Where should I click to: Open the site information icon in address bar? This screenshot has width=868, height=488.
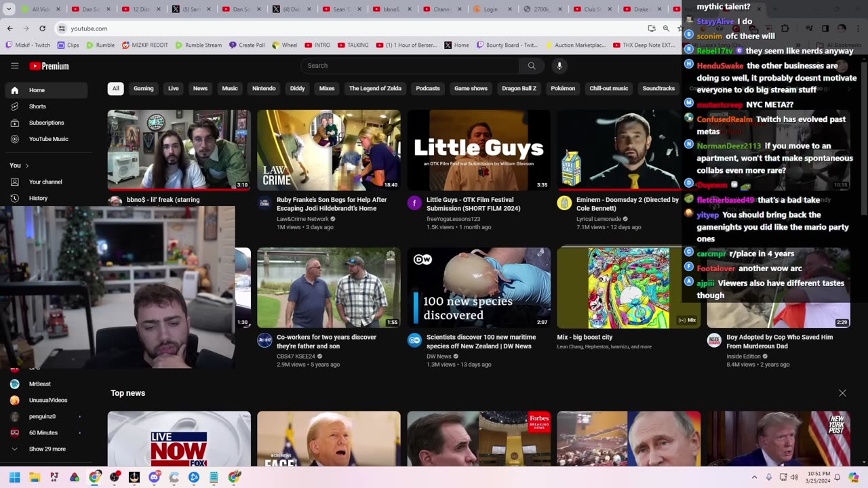[62, 28]
